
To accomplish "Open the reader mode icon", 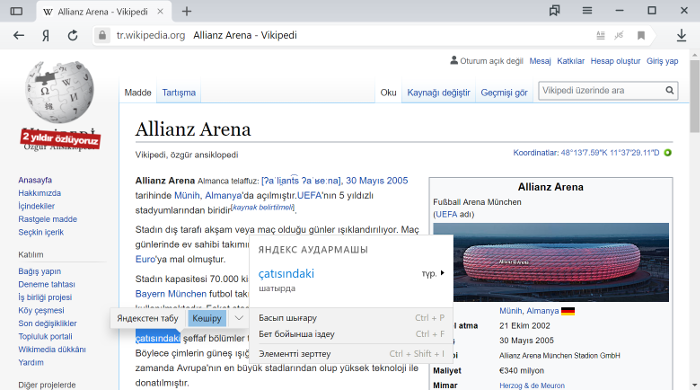I will (x=600, y=35).
